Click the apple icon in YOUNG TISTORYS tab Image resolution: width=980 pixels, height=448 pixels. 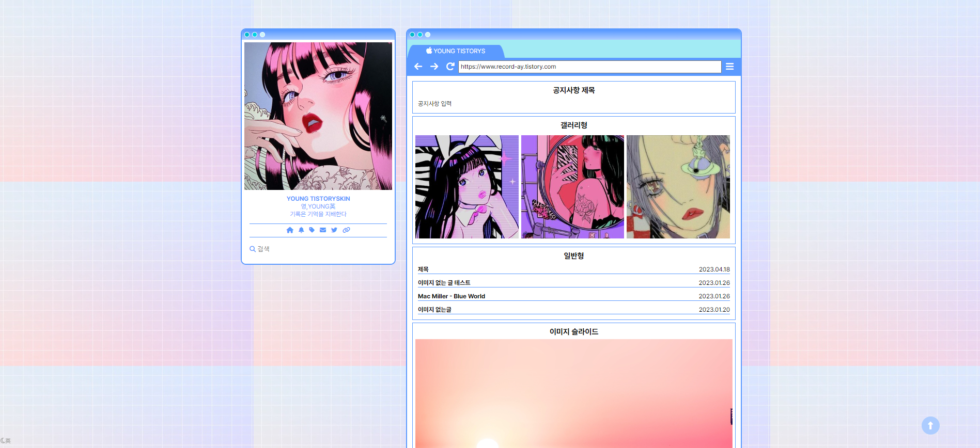coord(429,51)
